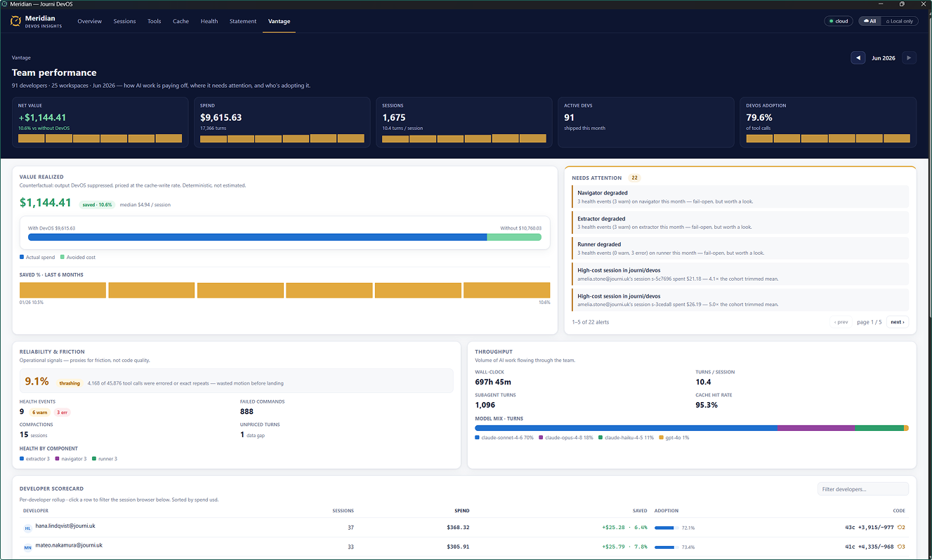Click the DevOS Adoption 79.6% card
This screenshot has width=932, height=560.
828,122
